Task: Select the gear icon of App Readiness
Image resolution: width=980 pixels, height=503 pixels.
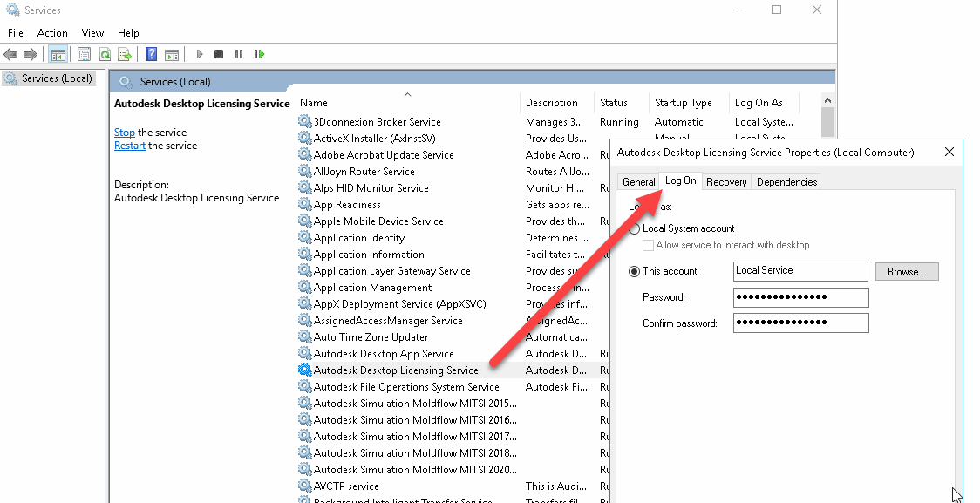Action: tap(304, 204)
